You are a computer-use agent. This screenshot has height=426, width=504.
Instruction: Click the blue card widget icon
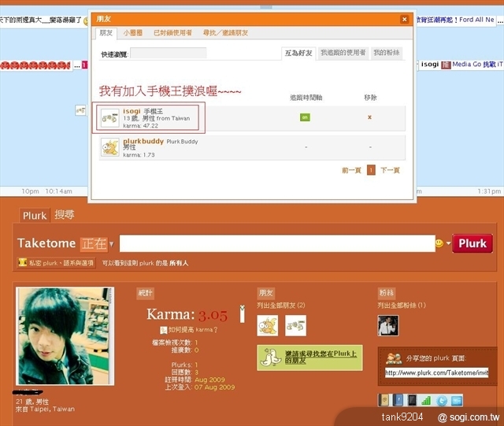tap(457, 401)
